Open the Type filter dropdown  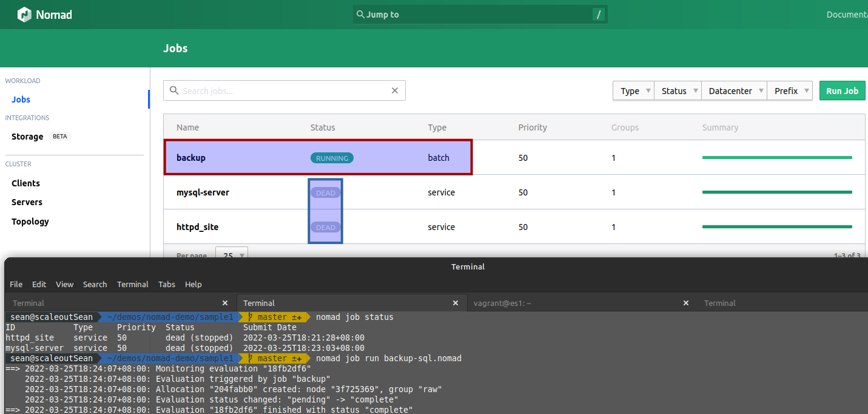[633, 90]
